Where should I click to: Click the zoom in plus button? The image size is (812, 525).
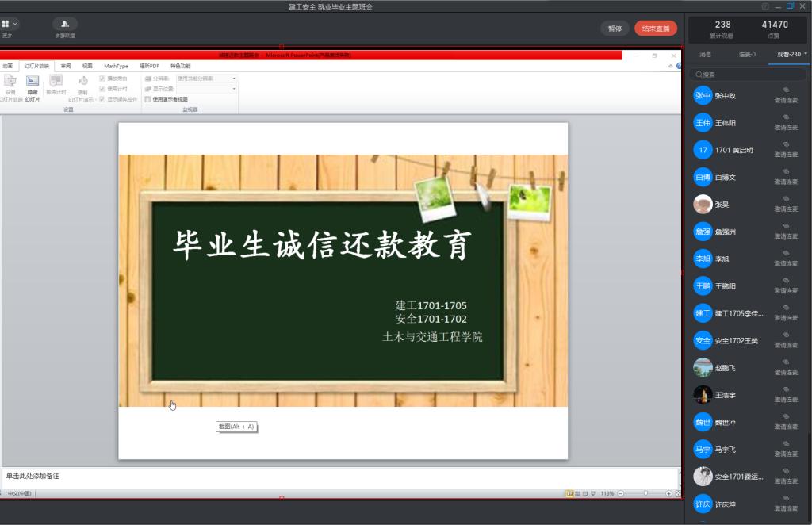click(668, 493)
